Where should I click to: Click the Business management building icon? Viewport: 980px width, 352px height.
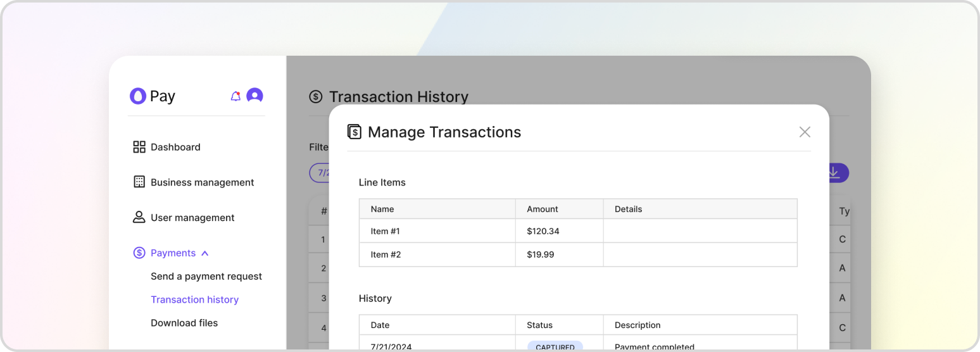coord(139,182)
